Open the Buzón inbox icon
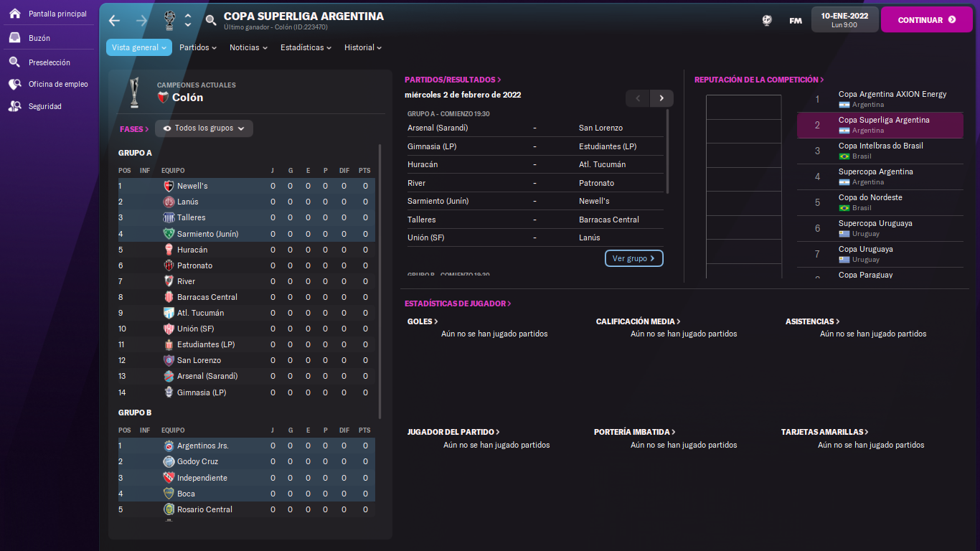The height and width of the screenshot is (551, 980). [14, 38]
